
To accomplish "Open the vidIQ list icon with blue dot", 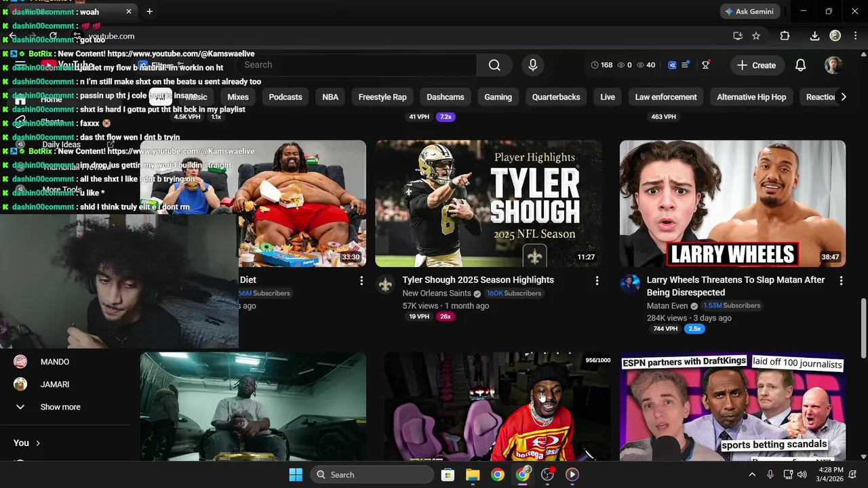I will pos(686,64).
